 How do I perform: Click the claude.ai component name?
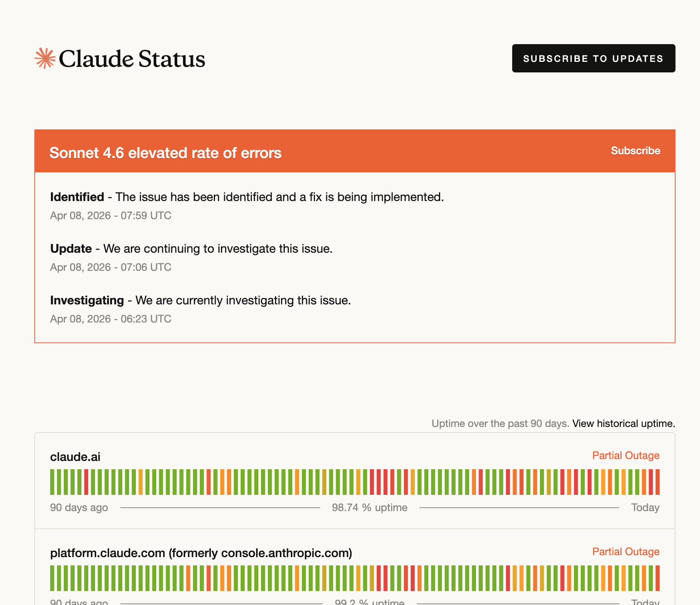75,457
